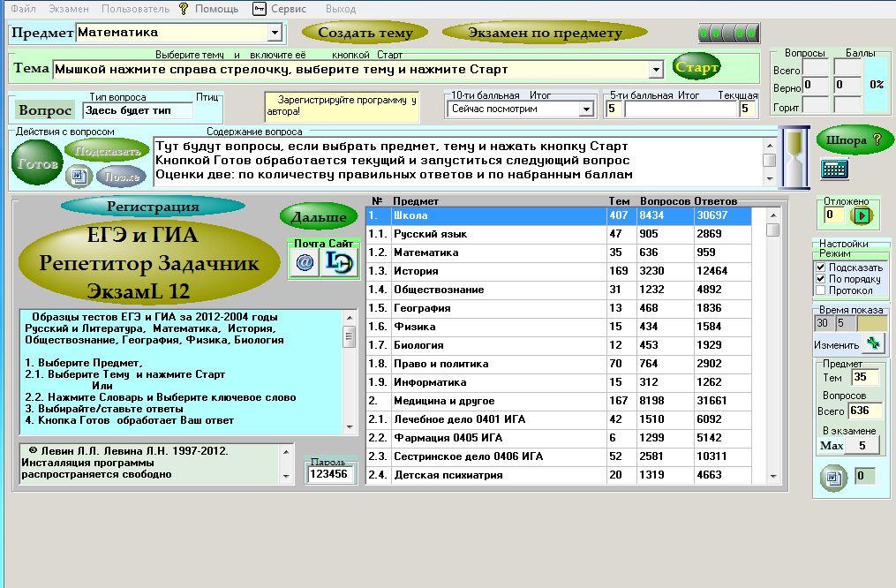The width and height of the screenshot is (896, 588).
Task: Expand the Предмет subject dropdown
Action: point(275,33)
